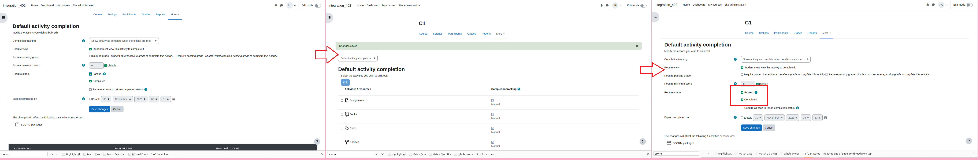Open the minute dropdown showing 51

click(165, 99)
